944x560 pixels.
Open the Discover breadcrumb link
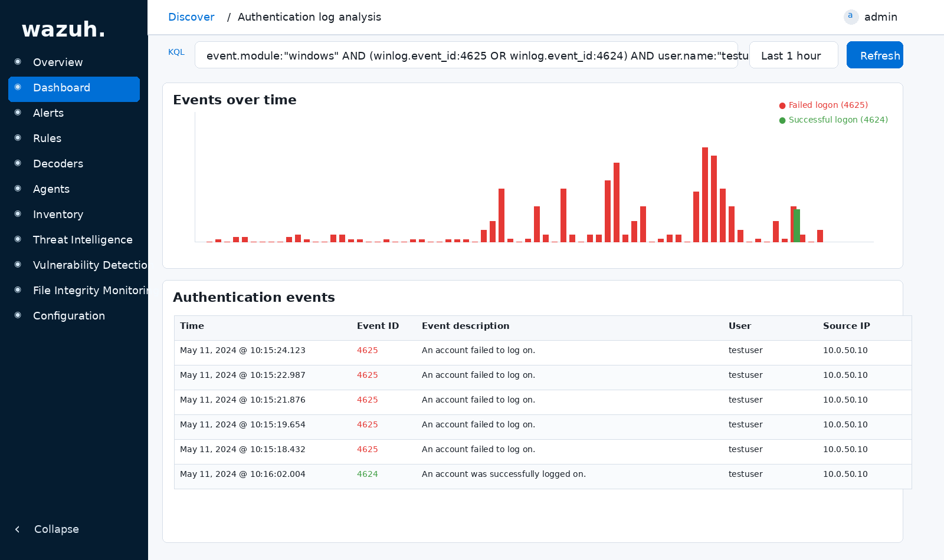191,17
